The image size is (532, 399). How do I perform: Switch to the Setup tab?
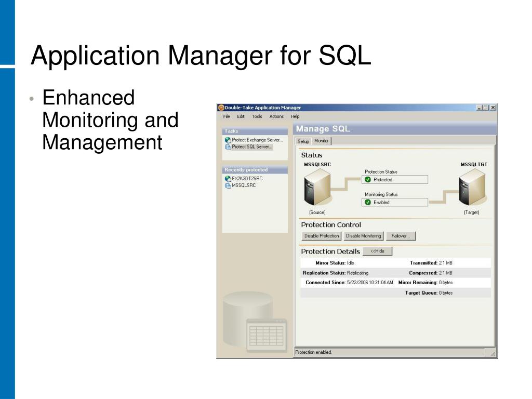(303, 141)
